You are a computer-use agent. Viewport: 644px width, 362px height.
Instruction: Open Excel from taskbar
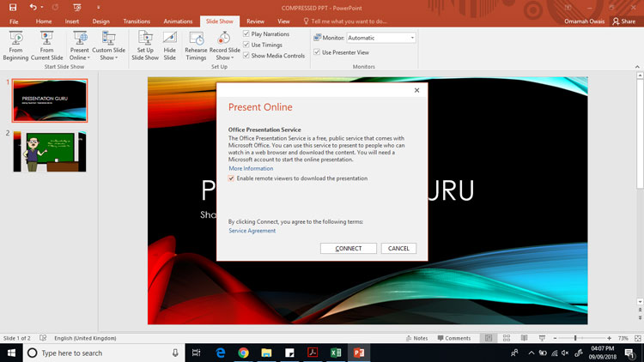point(336,353)
